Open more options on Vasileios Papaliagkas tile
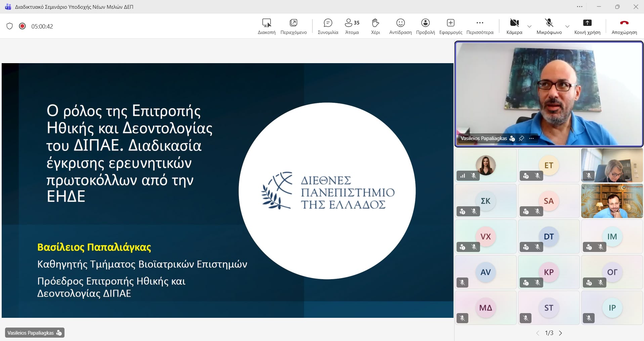 pos(531,138)
